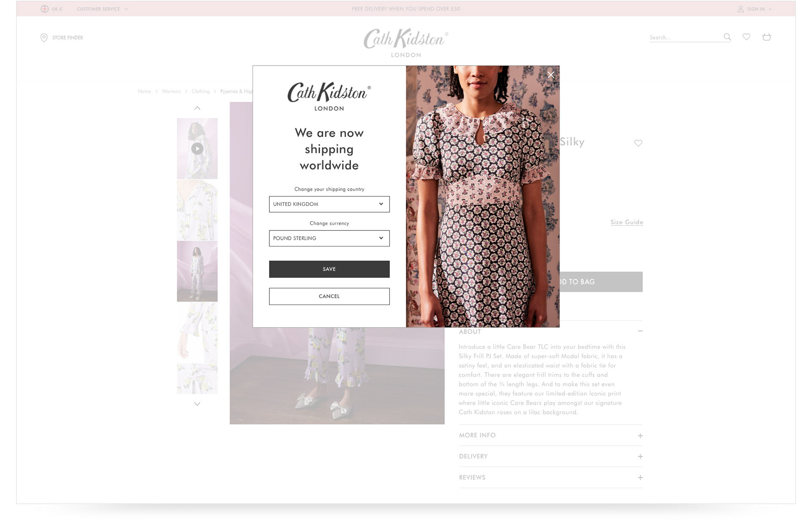Open the wishlist heart icon in header
The image size is (812, 521).
click(x=746, y=37)
